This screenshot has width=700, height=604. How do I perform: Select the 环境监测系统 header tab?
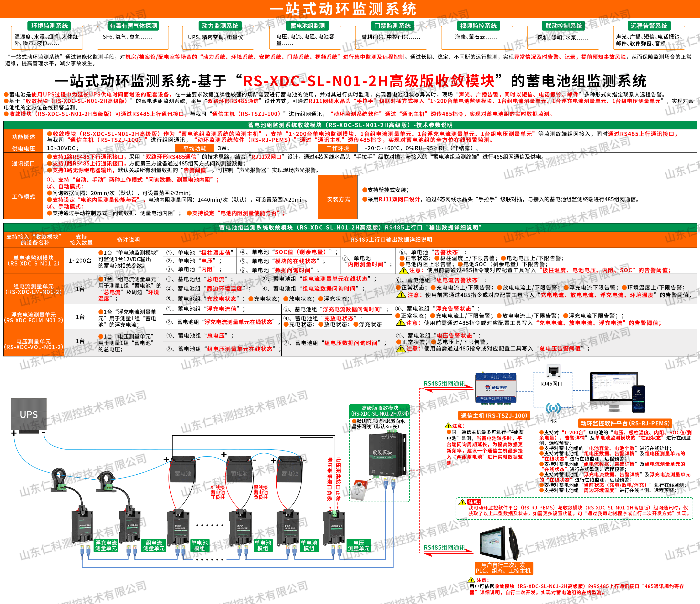pyautogui.click(x=49, y=26)
